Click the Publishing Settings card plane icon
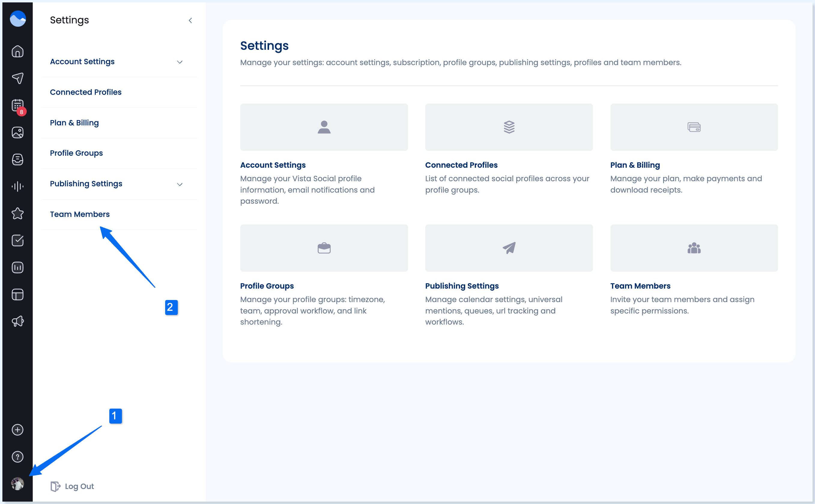The image size is (815, 504). 509,248
